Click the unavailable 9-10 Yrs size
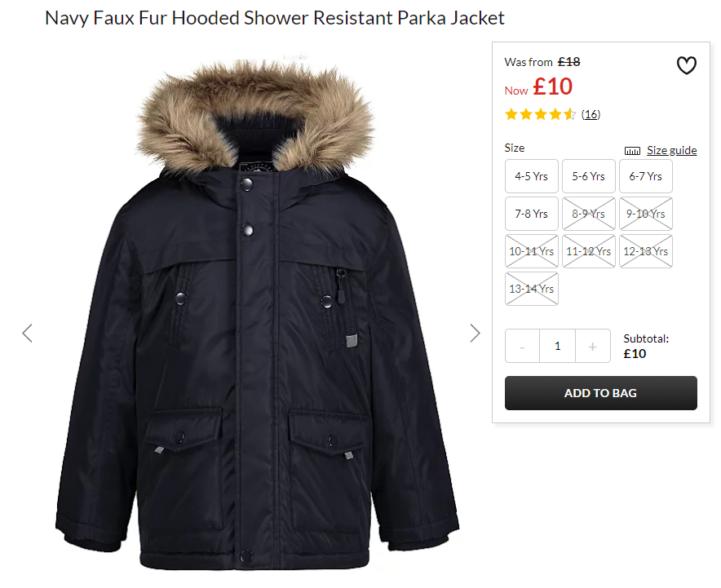The width and height of the screenshot is (721, 588). click(x=646, y=214)
